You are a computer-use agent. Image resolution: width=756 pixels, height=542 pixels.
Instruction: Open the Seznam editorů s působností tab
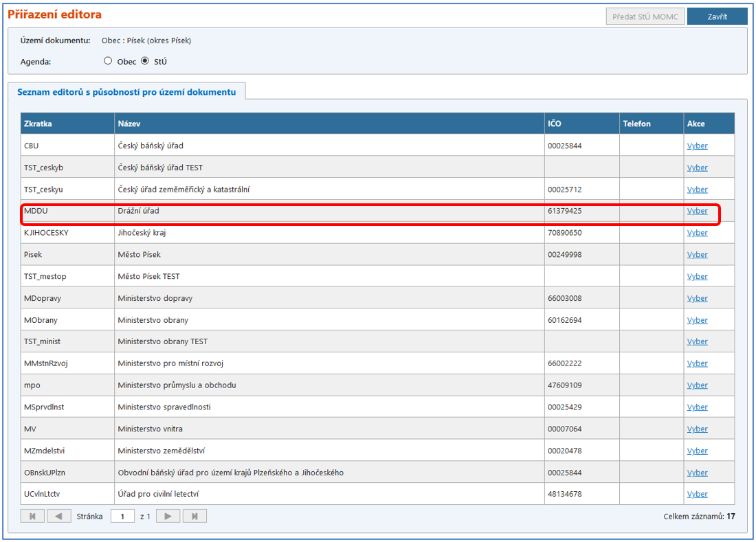[126, 92]
